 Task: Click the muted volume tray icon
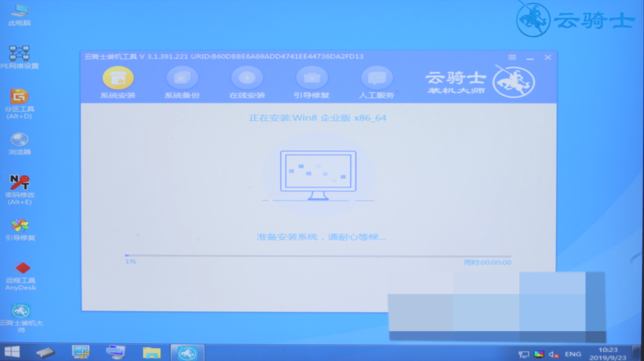pyautogui.click(x=553, y=354)
